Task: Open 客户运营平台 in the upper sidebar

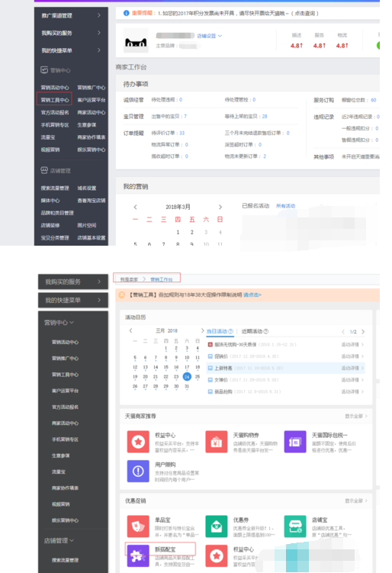Action: tap(92, 100)
